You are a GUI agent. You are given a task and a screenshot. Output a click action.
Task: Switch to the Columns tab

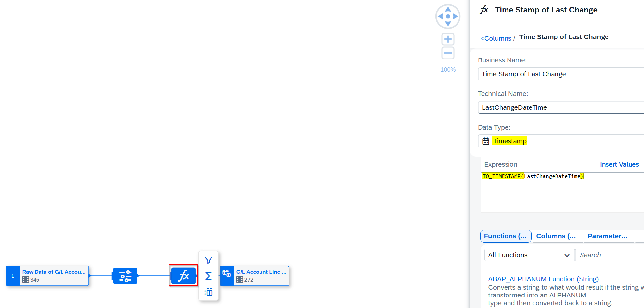tap(556, 236)
